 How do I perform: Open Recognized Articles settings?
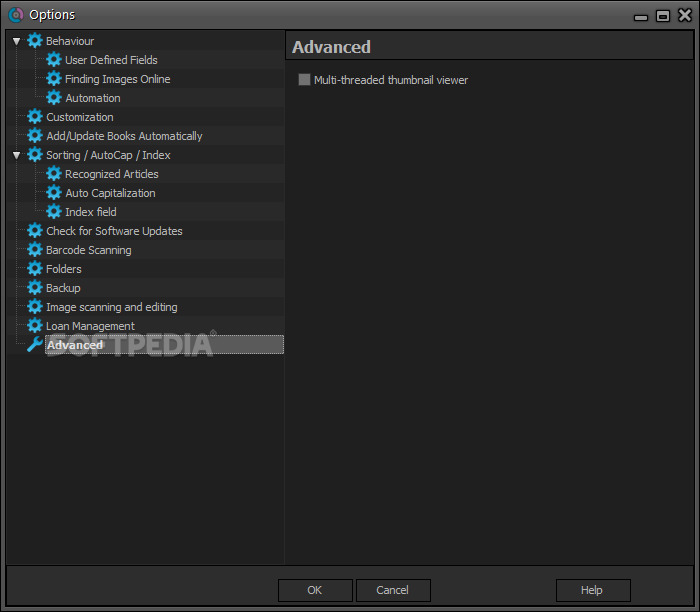pyautogui.click(x=112, y=174)
